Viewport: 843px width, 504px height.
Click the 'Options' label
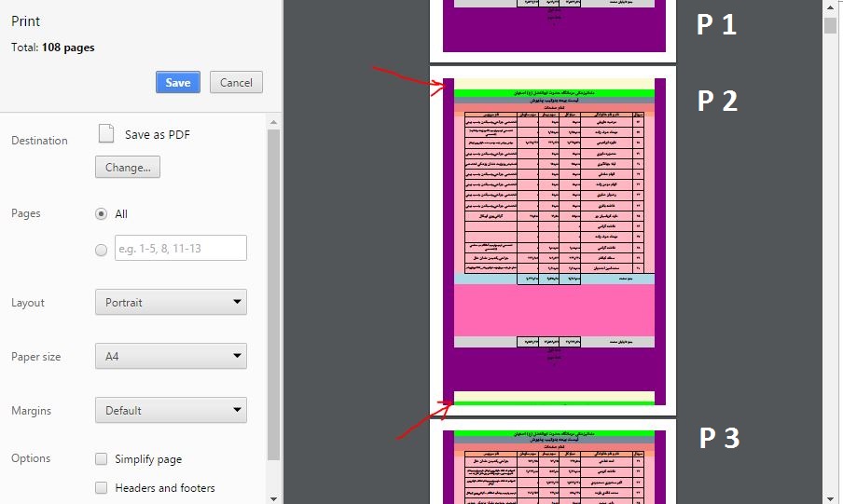pos(31,458)
